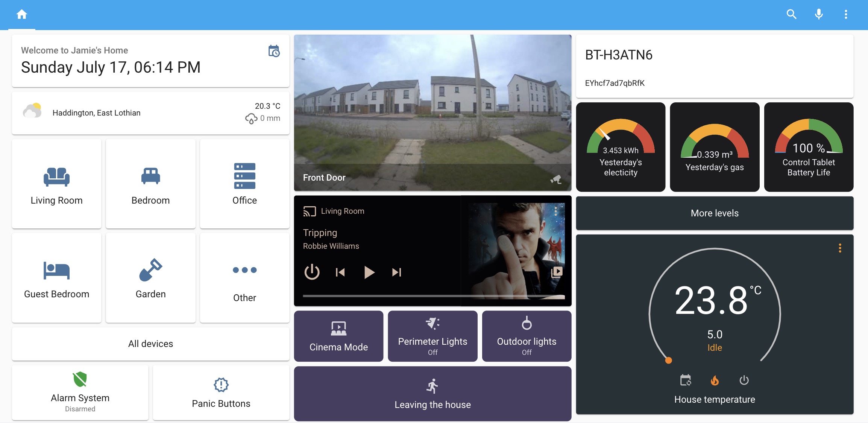Click the camera icon on Front Door
868x423 pixels.
point(556,179)
